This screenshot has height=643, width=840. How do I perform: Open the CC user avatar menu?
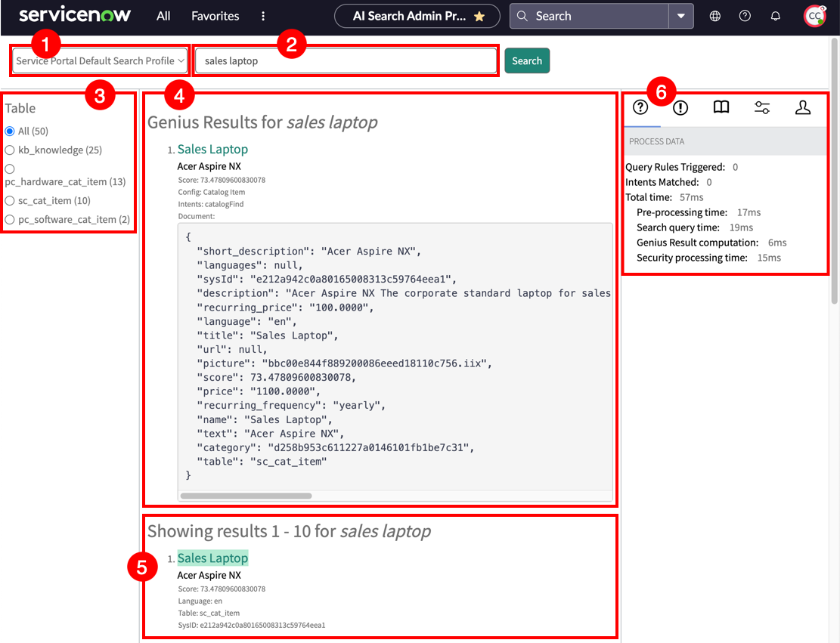(x=815, y=16)
